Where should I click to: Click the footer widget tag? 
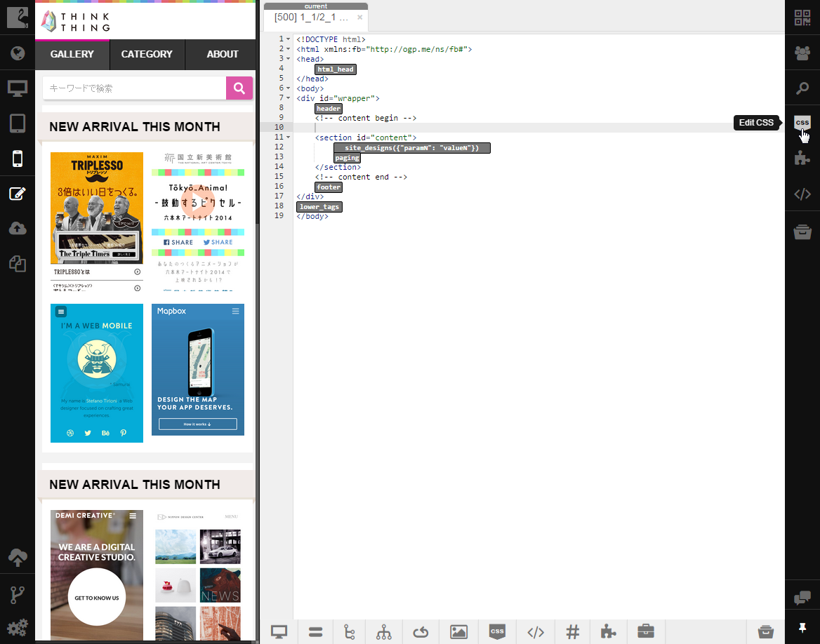point(329,187)
